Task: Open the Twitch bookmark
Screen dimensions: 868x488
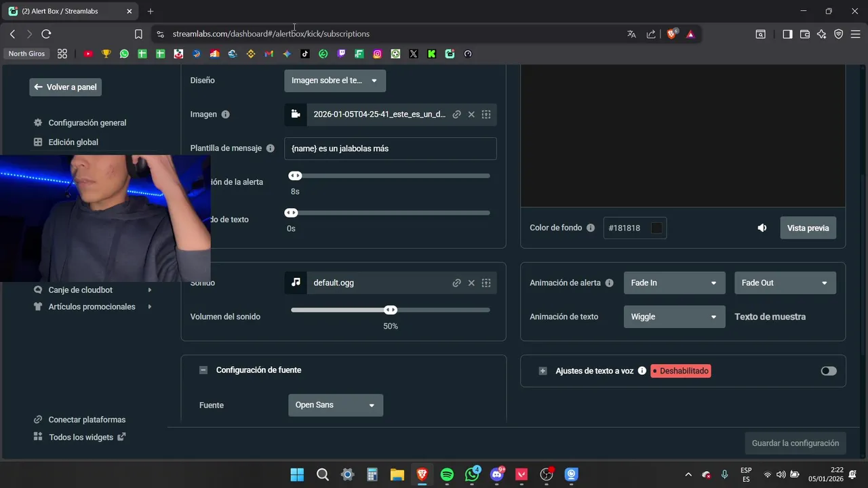Action: (x=341, y=54)
